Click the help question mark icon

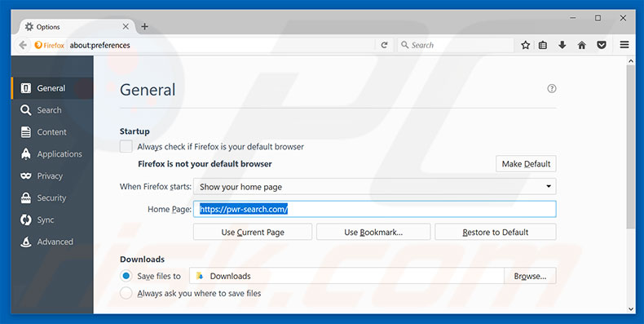point(552,88)
